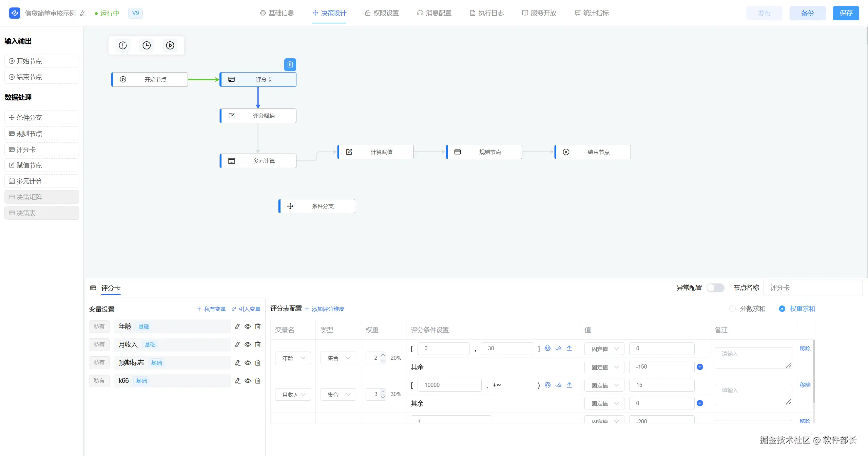Expand 固定值 dropdown next to value 15
The width and height of the screenshot is (868, 456).
coord(604,385)
